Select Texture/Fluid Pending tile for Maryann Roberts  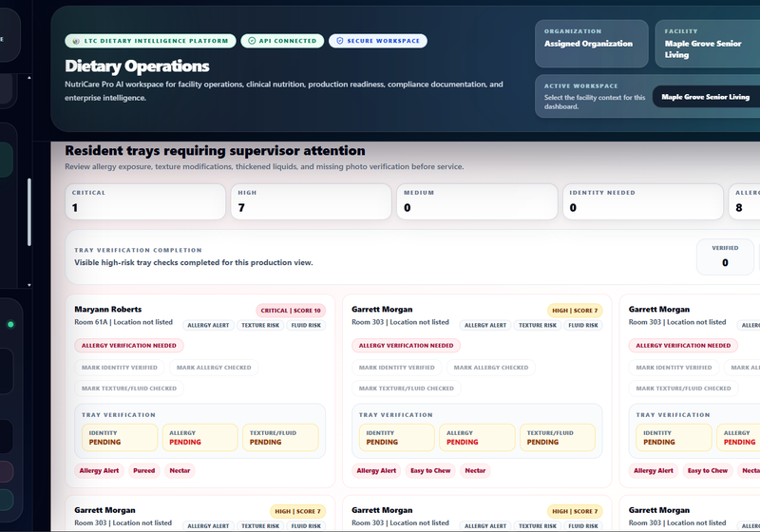pyautogui.click(x=280, y=438)
